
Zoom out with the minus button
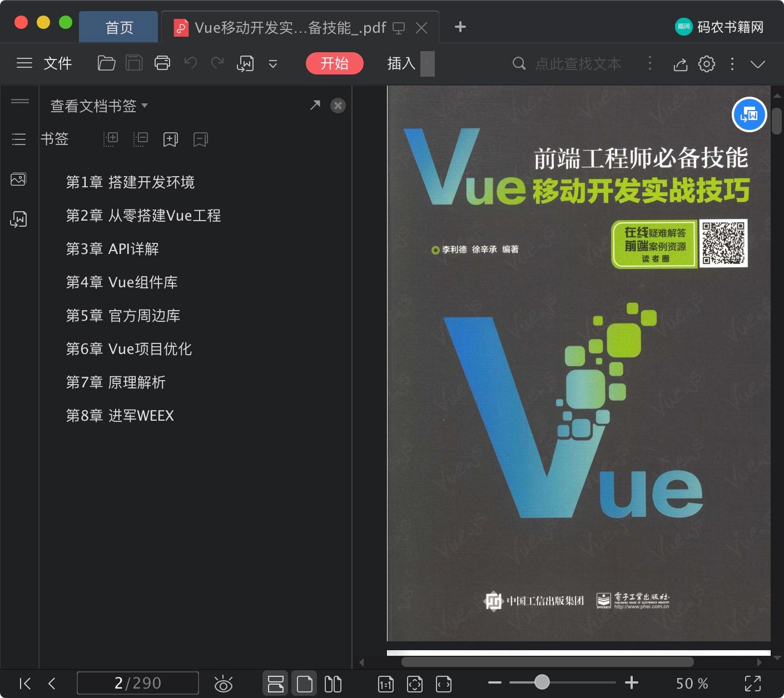pyautogui.click(x=495, y=682)
